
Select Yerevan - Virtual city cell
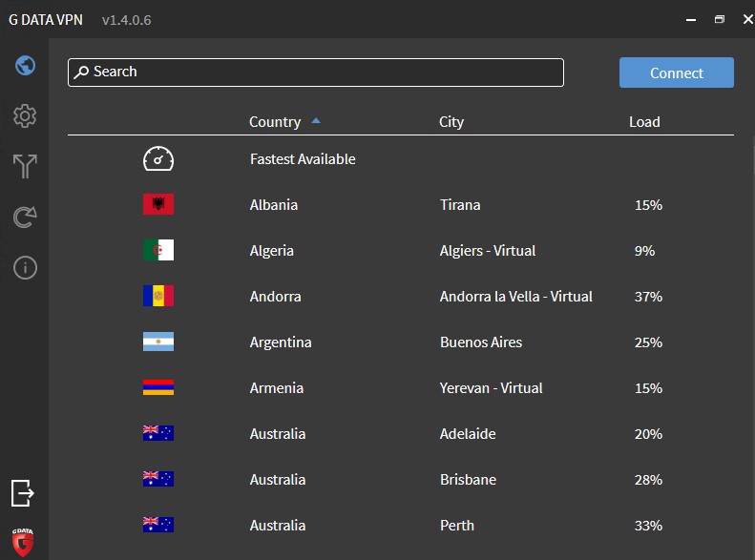coord(492,387)
